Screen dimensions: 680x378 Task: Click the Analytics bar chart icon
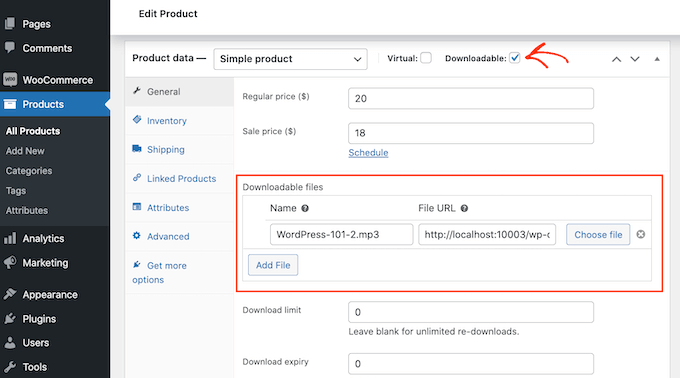tap(10, 238)
